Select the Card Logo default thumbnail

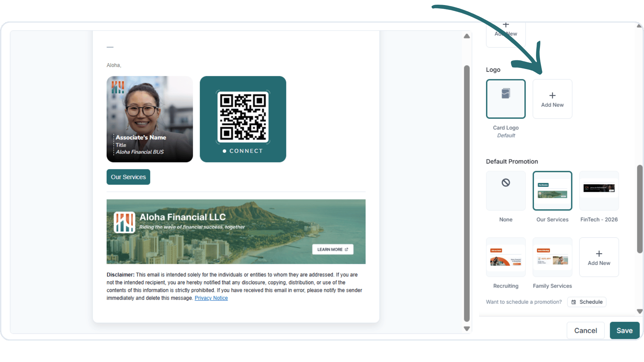click(x=505, y=99)
